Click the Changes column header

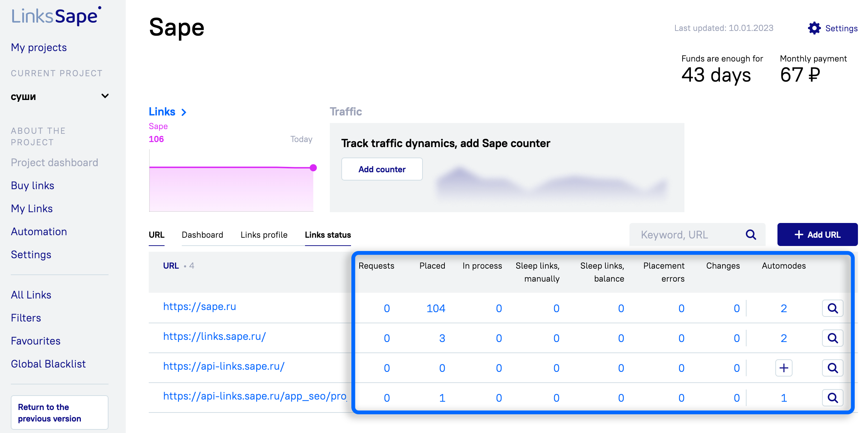coord(723,266)
